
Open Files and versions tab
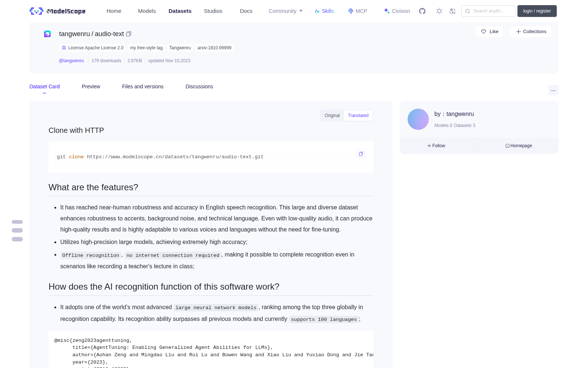click(143, 86)
